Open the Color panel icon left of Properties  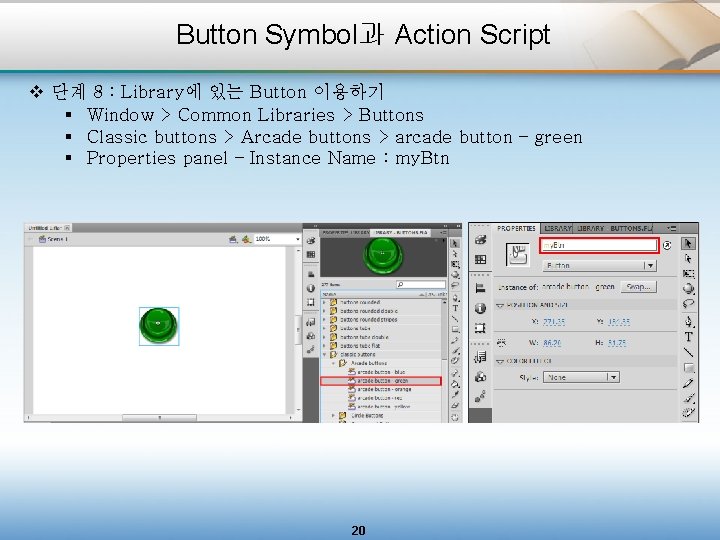tap(480, 240)
